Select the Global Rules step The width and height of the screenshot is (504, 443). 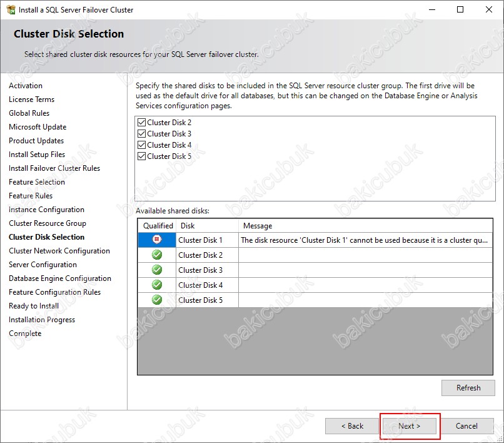pos(29,113)
